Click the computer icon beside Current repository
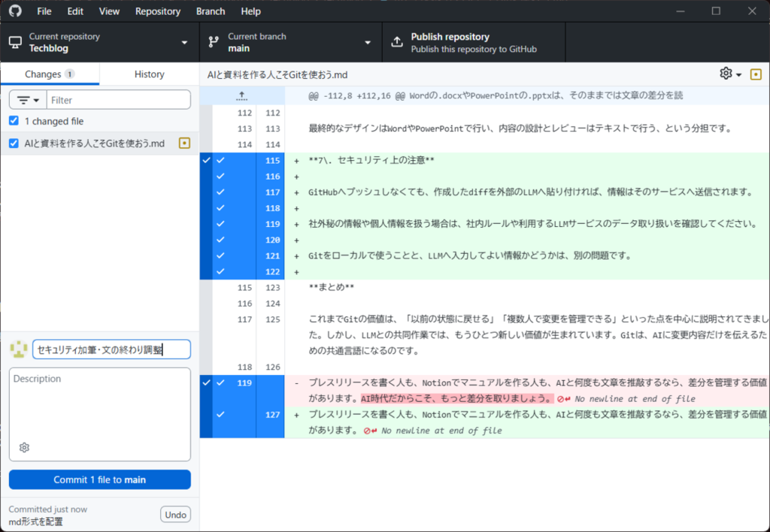 click(15, 42)
